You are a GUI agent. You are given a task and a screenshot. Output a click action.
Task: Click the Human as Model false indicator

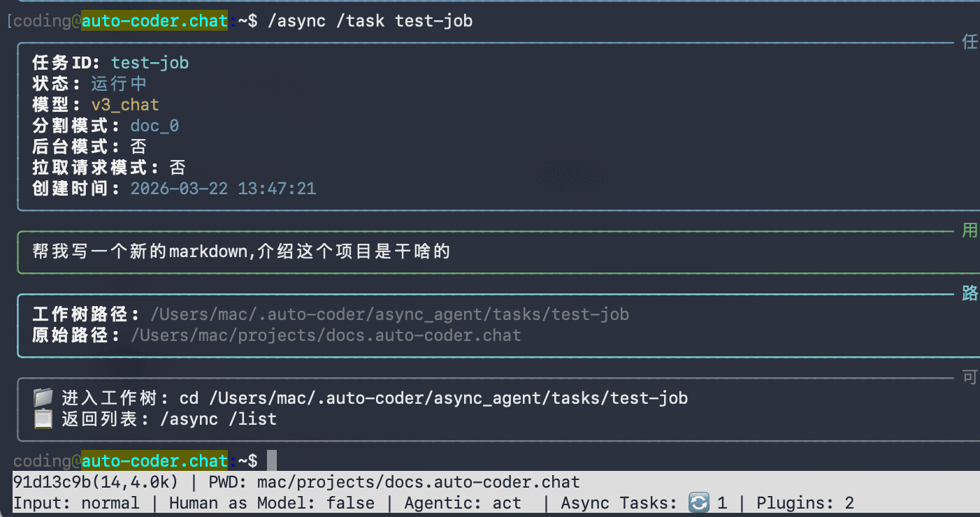[272, 503]
